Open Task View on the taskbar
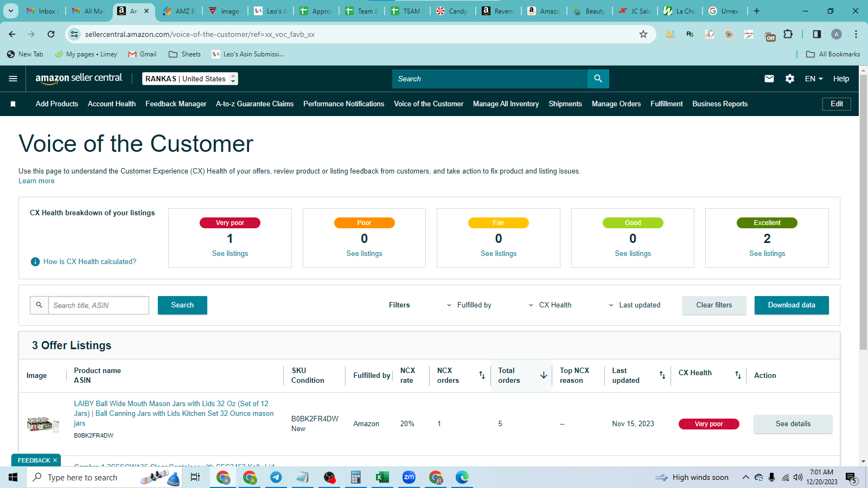Screen dimensions: 868x488 click(195, 477)
